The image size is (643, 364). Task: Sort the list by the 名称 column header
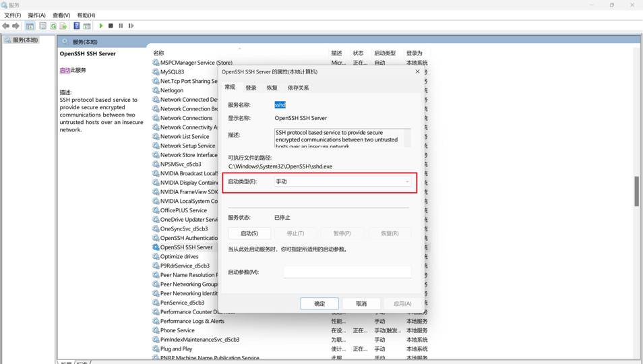coord(159,53)
